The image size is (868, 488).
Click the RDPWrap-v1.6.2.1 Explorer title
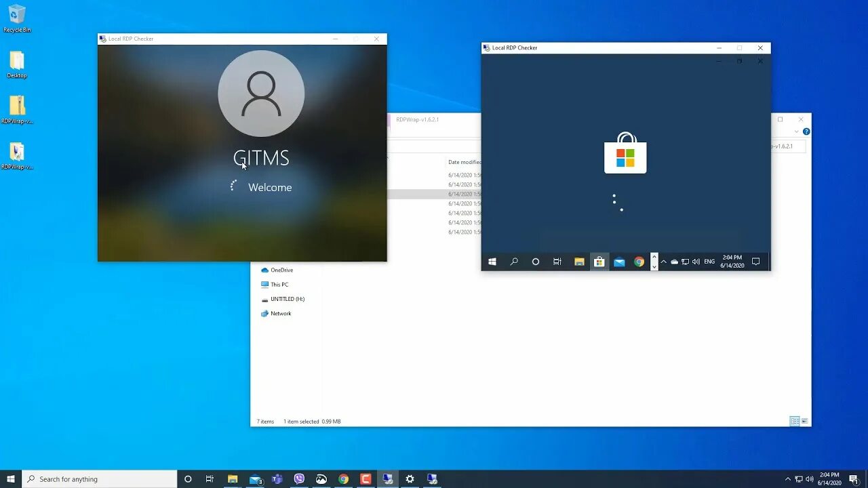418,119
